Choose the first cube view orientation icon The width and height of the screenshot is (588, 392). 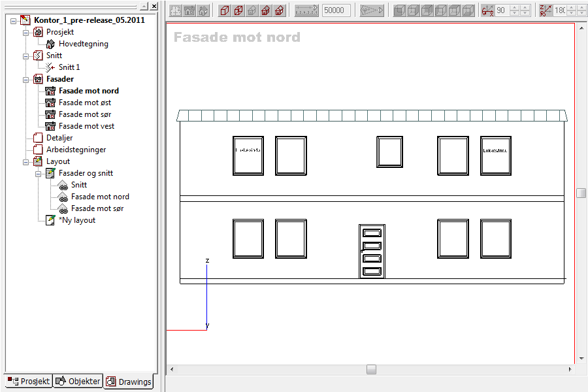(399, 10)
